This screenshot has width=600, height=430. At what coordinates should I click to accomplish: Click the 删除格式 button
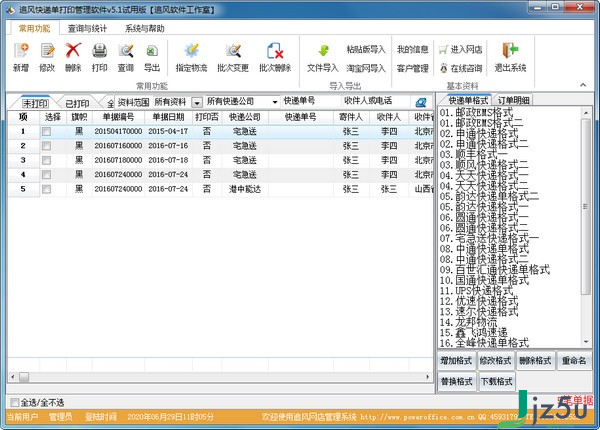[x=535, y=360]
